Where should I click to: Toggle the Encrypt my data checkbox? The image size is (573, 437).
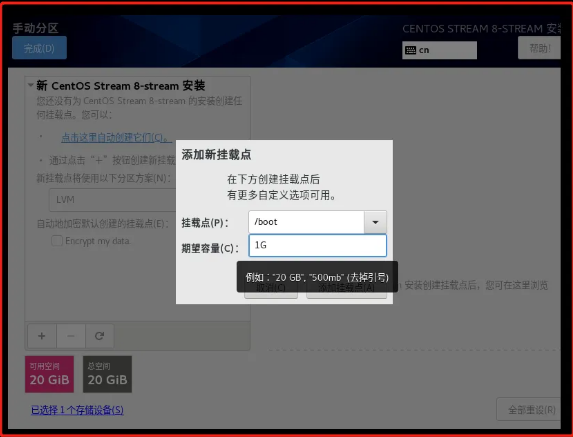(57, 241)
